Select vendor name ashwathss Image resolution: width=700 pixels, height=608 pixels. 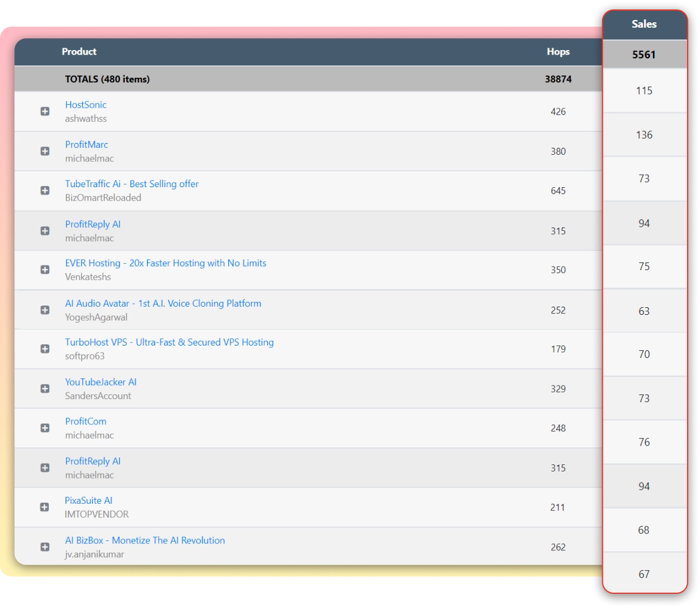point(86,118)
